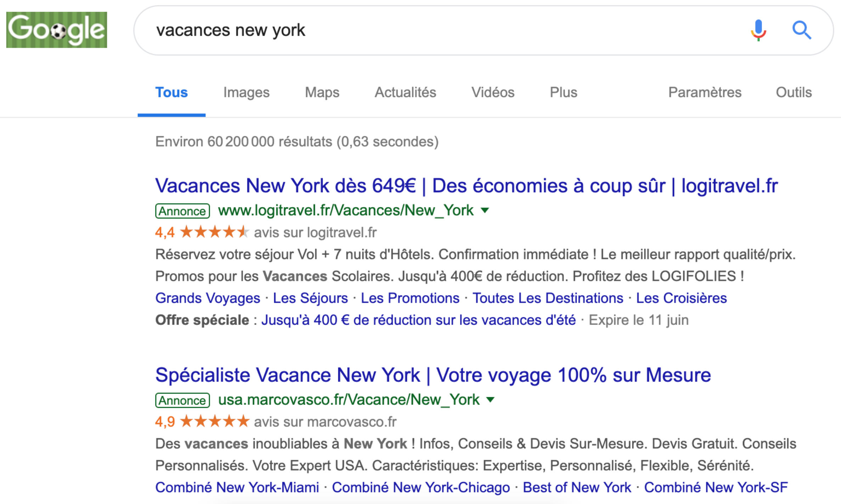This screenshot has height=504, width=841.
Task: Click the 'Offre spéciale' label
Action: [x=202, y=320]
